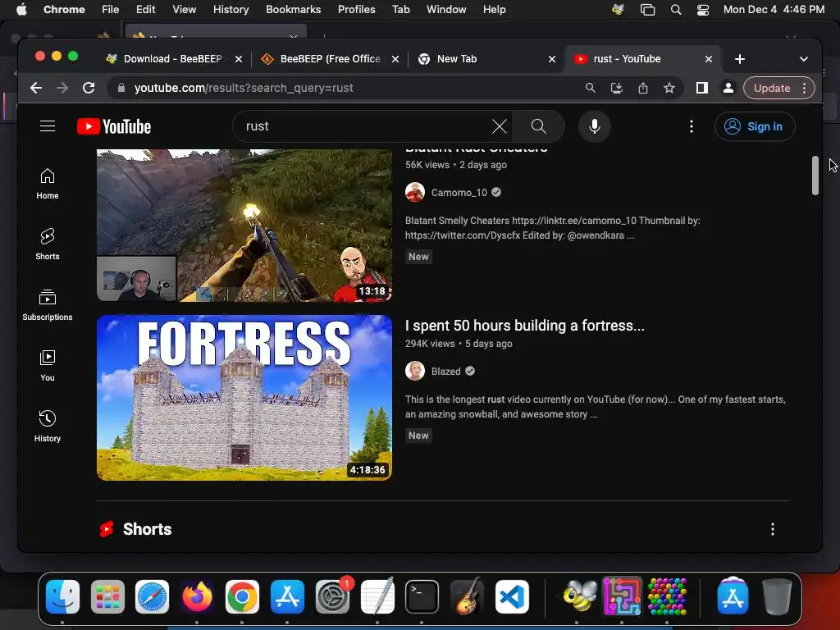
Task: Open the Apple menu
Action: [21, 9]
